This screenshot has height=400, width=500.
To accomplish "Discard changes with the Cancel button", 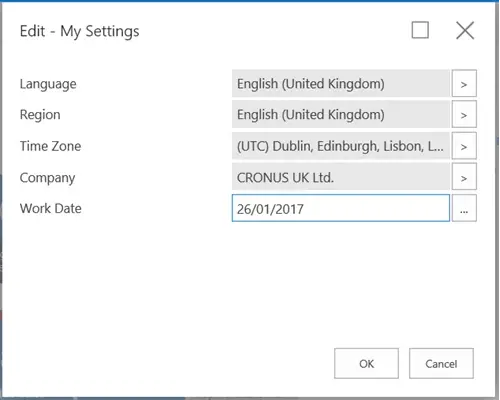I will click(x=441, y=364).
